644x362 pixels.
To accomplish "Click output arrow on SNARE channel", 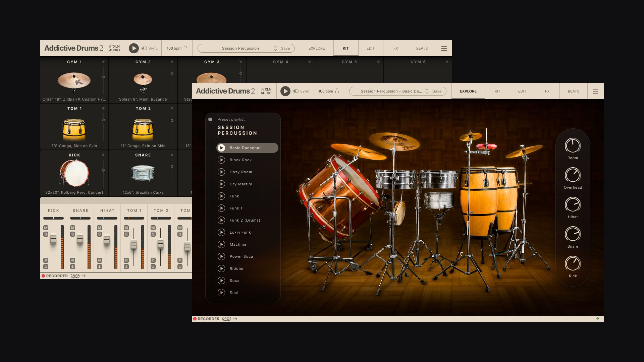I will [x=72, y=267].
